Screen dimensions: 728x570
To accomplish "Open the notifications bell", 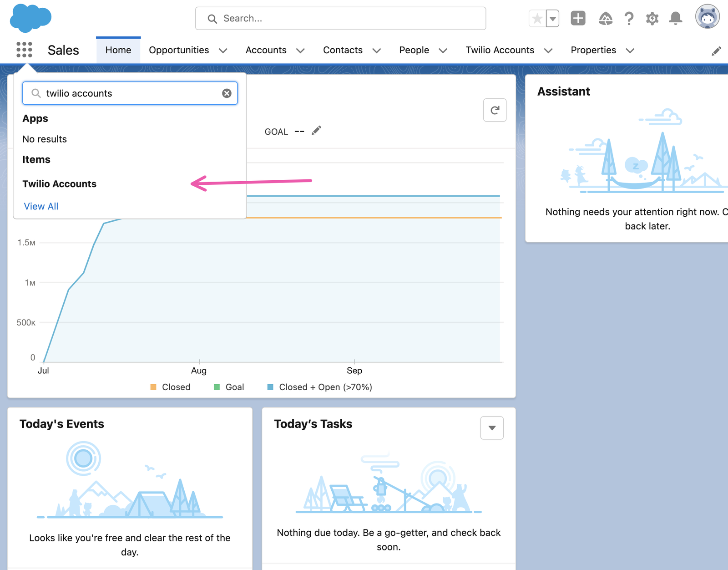I will [x=675, y=18].
